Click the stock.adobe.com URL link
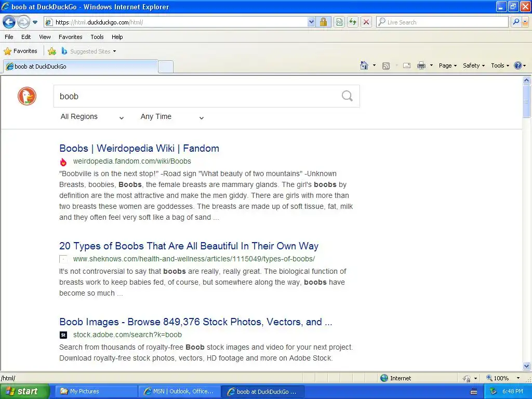This screenshot has height=399, width=532. (128, 335)
